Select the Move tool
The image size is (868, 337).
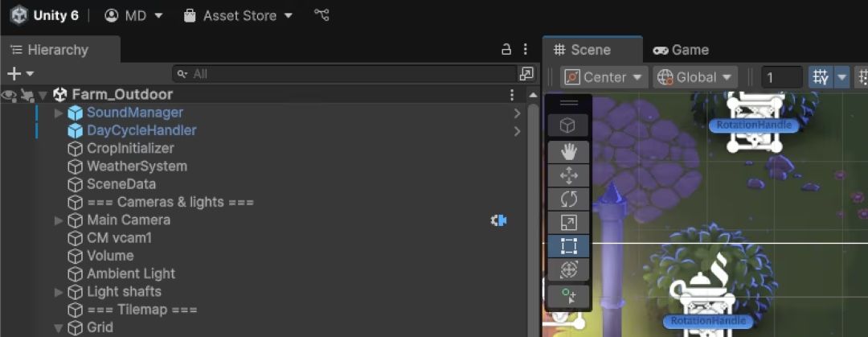tap(568, 175)
